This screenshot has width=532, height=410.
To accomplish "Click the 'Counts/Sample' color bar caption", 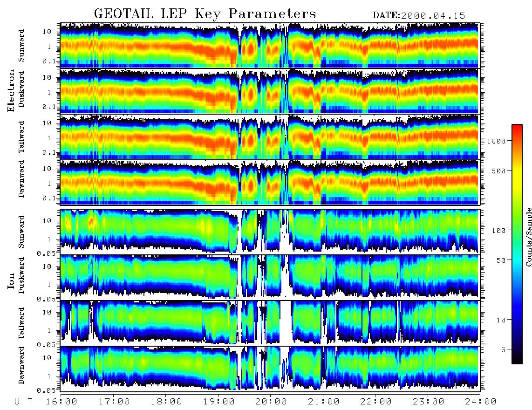I will pos(528,237).
